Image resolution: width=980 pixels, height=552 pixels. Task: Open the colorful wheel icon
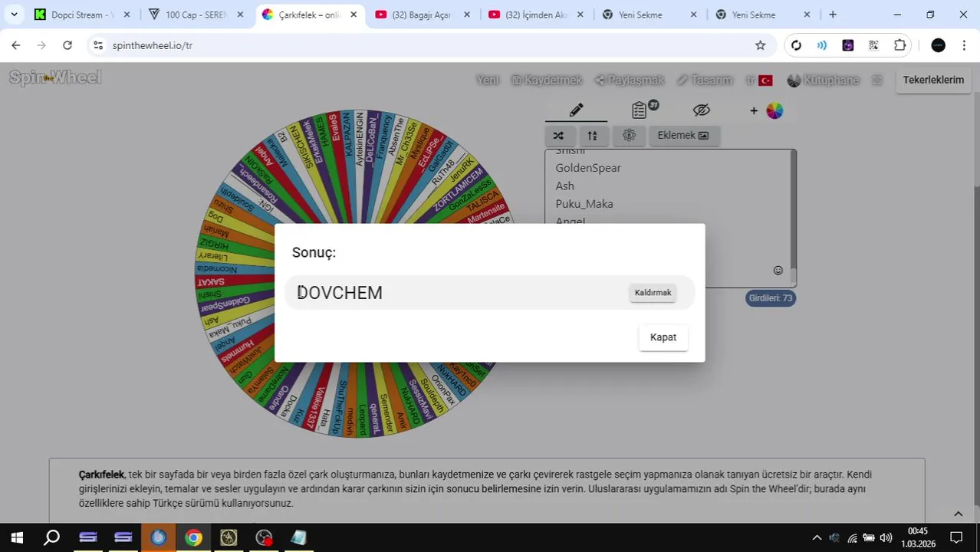pyautogui.click(x=774, y=111)
